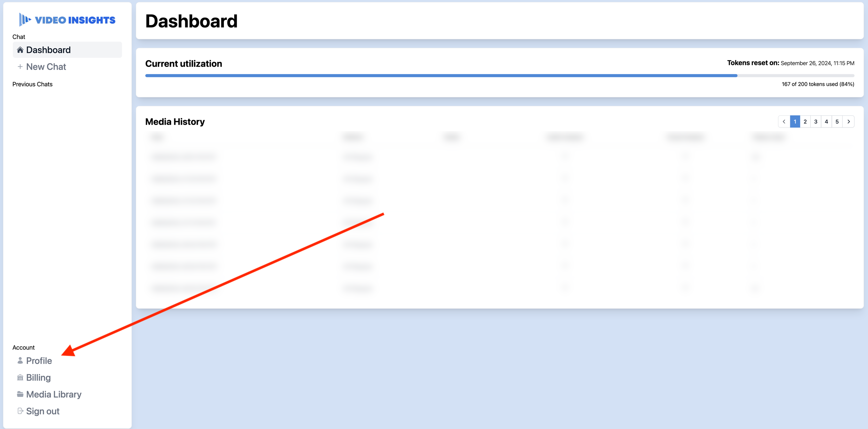Click the Sign out lock icon
This screenshot has width=868, height=429.
coord(19,411)
